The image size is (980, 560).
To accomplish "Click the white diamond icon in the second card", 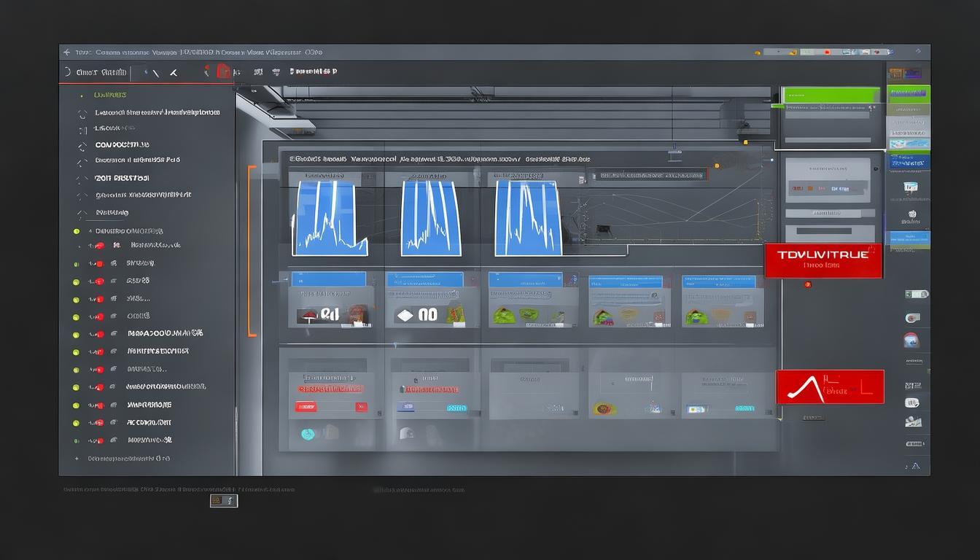I will pos(405,316).
